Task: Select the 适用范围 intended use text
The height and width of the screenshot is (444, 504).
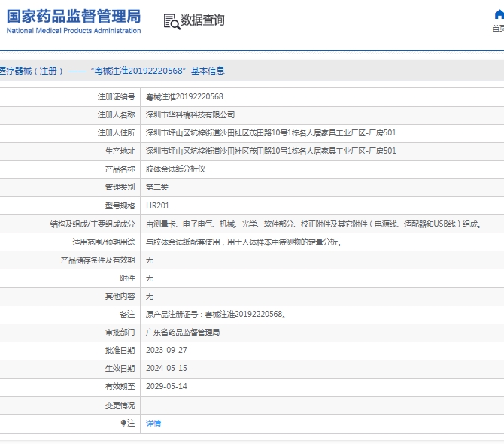Action: 244,242
